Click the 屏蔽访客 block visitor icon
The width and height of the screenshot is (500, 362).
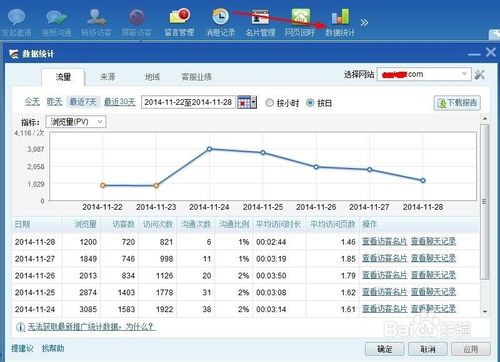pyautogui.click(x=136, y=22)
